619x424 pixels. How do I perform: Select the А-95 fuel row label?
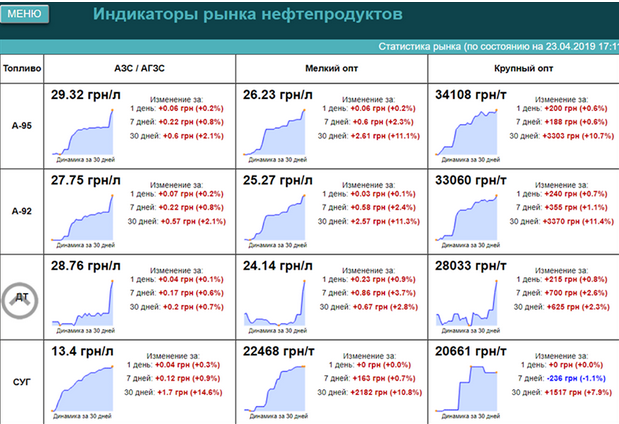[x=21, y=127]
